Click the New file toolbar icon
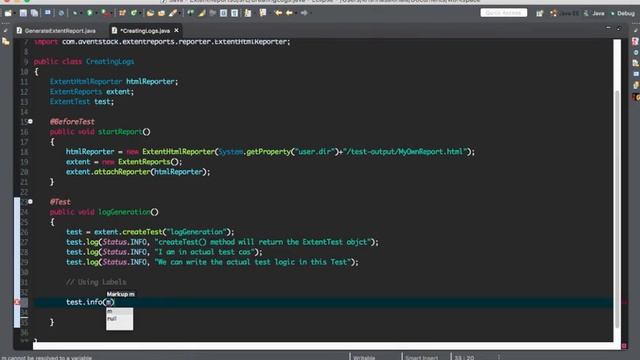Screen dimensions: 640x360 click(8, 13)
